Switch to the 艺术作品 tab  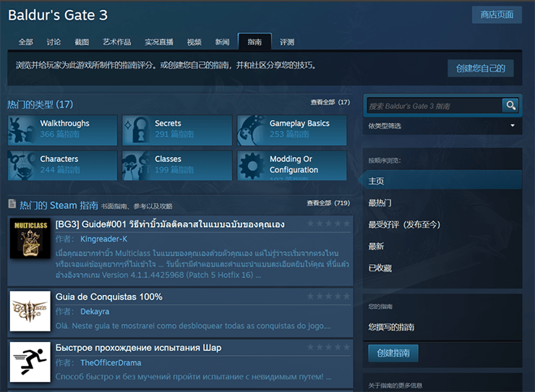coord(117,42)
